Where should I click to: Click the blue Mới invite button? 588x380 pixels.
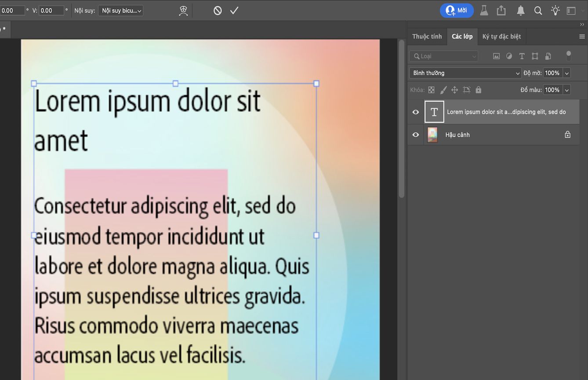(x=457, y=10)
